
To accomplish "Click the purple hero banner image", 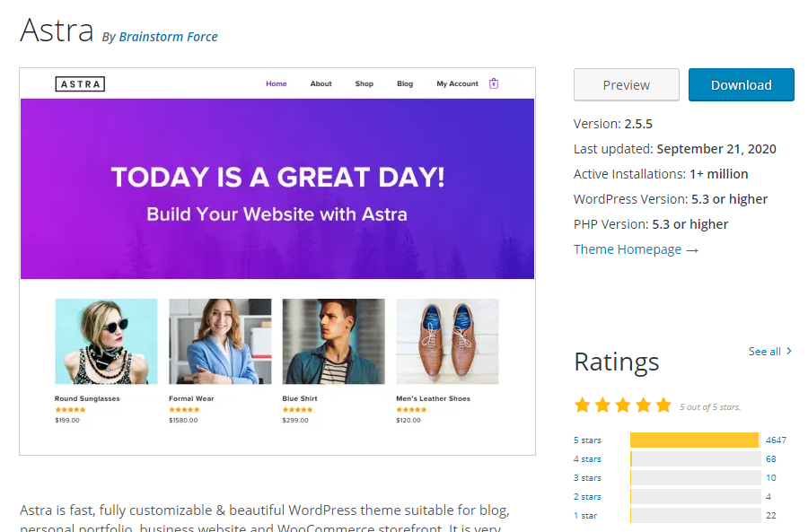I will tap(277, 188).
